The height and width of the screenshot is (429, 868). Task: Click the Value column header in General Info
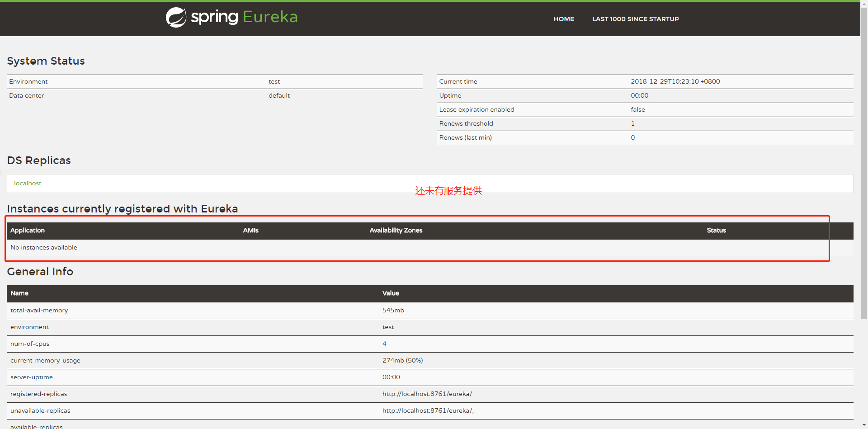pyautogui.click(x=391, y=293)
